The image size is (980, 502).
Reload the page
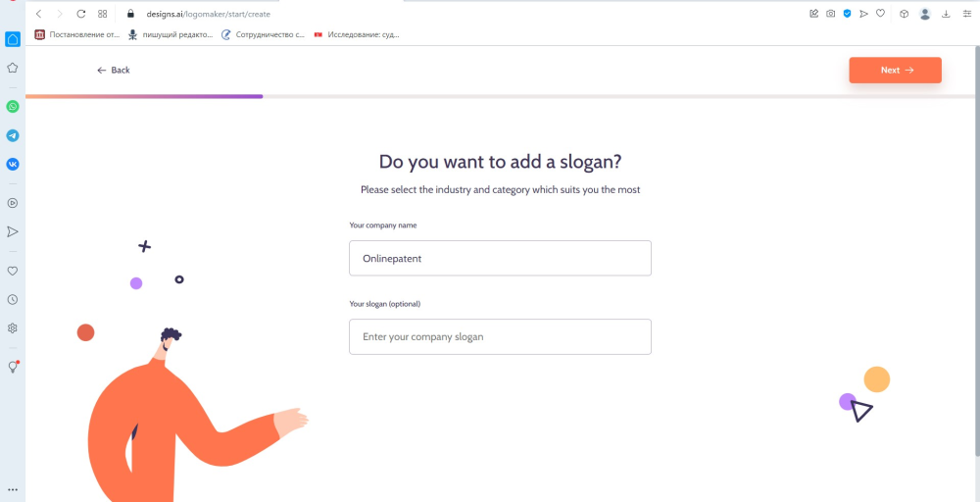[80, 14]
